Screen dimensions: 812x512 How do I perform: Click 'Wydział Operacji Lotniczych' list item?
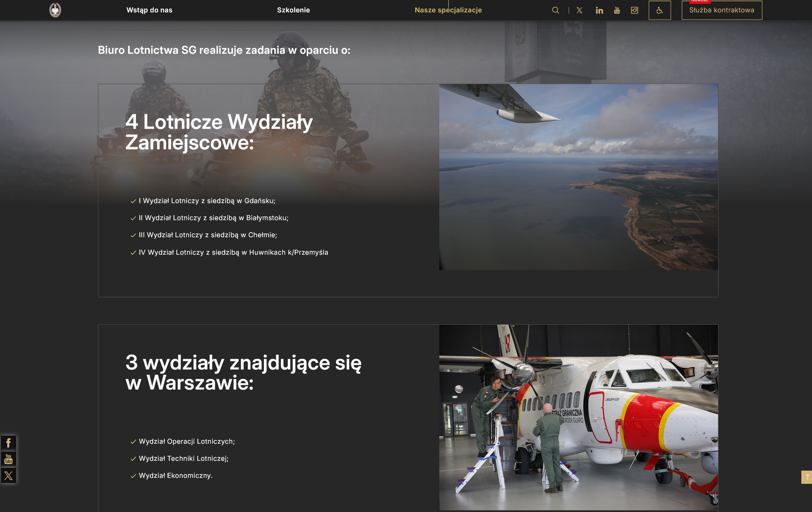point(187,442)
